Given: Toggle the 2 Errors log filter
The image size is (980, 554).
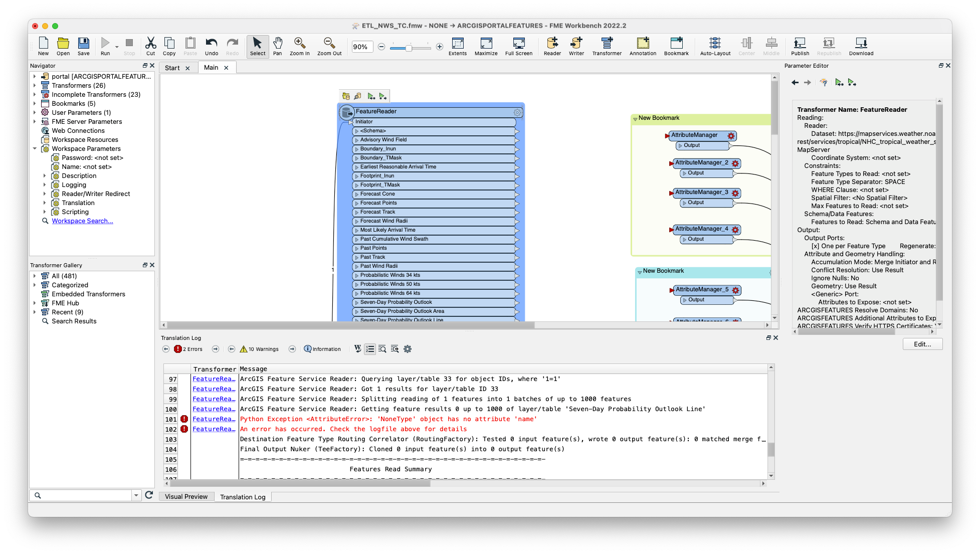Looking at the screenshot, I should [x=188, y=349].
